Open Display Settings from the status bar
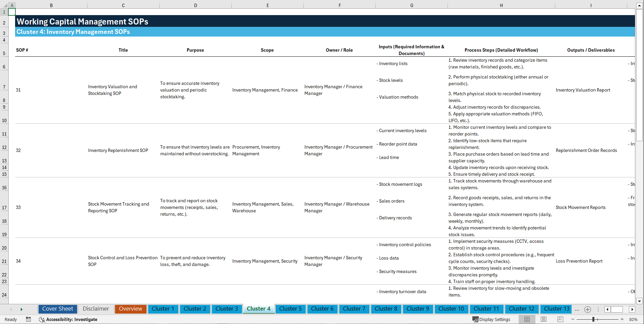644x324 pixels. click(x=491, y=319)
